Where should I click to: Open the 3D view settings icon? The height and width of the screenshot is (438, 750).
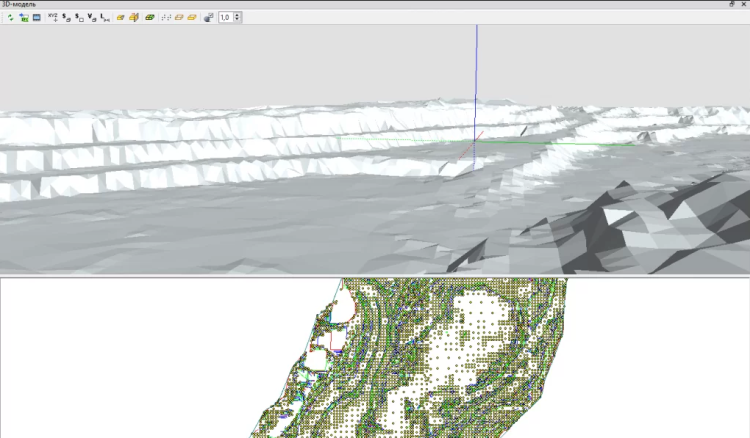[x=208, y=17]
